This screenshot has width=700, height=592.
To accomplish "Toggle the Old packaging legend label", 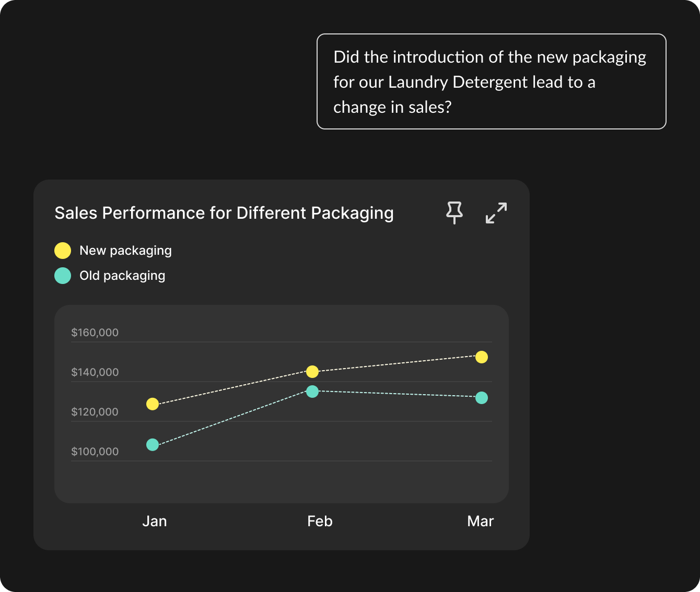I will (122, 276).
